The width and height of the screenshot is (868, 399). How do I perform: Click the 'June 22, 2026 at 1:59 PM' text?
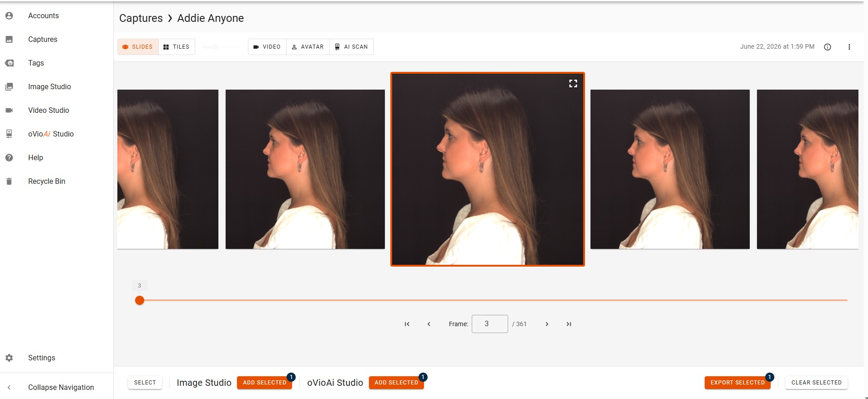777,46
